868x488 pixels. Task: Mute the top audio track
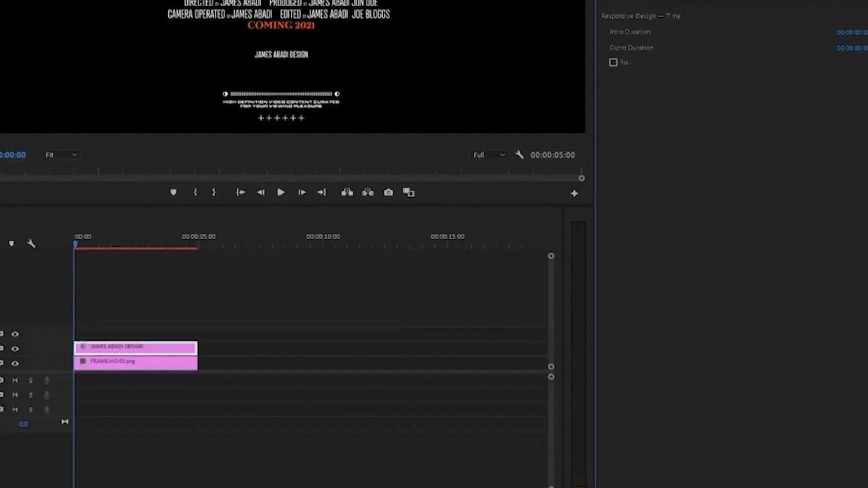point(15,380)
